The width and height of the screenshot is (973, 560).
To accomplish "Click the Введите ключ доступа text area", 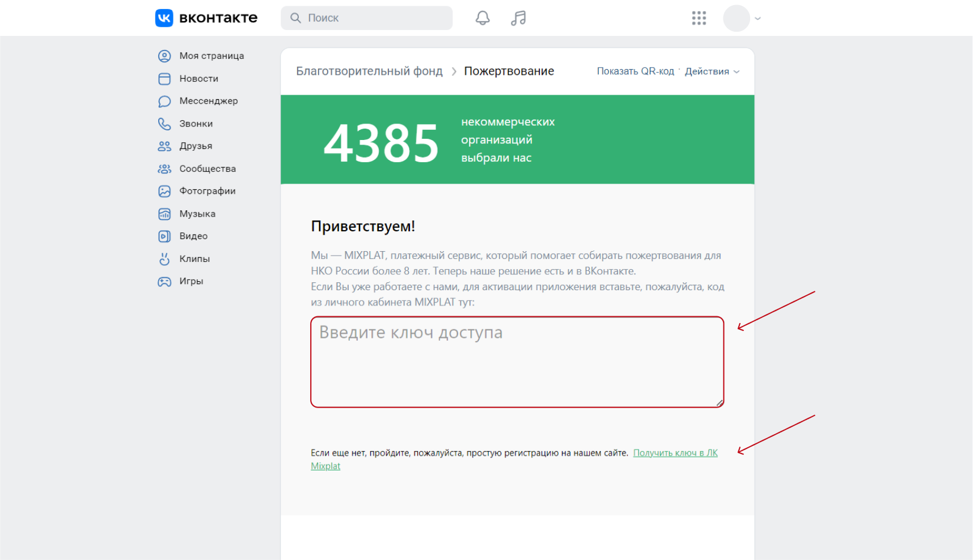I will pos(517,362).
